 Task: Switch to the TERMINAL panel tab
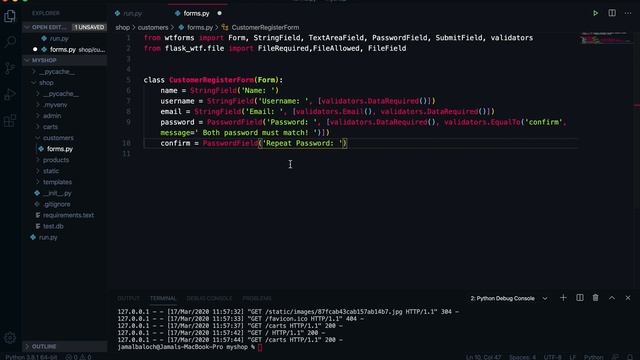pyautogui.click(x=163, y=298)
